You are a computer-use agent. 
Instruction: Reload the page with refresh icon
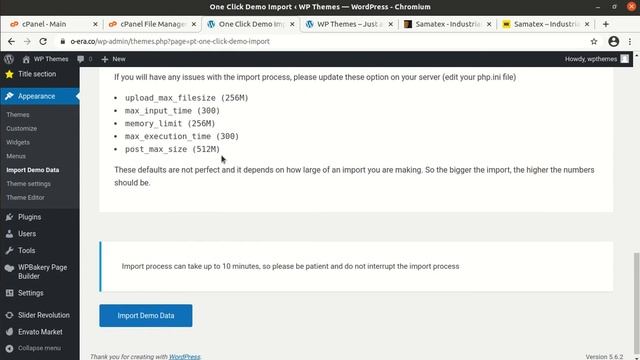click(x=43, y=41)
